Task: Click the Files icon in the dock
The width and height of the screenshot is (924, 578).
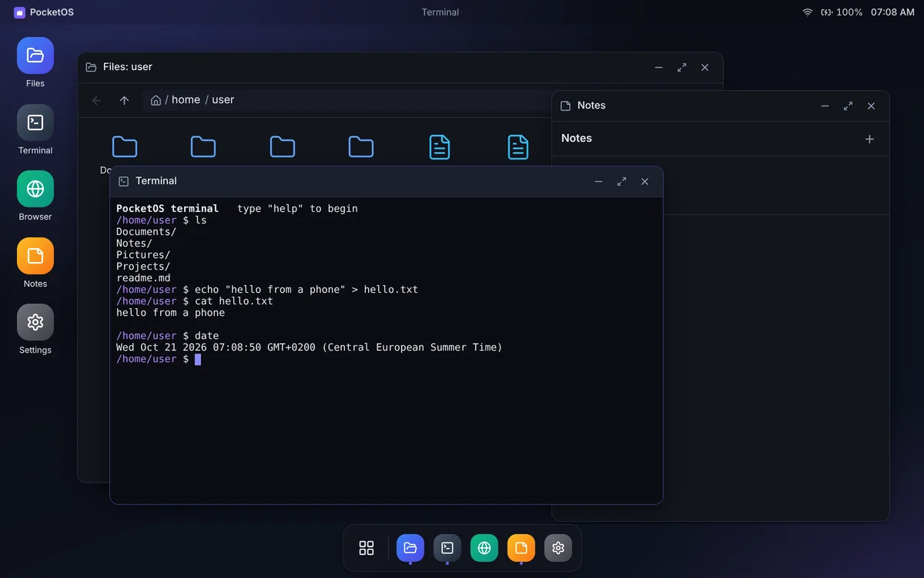Action: pos(410,548)
